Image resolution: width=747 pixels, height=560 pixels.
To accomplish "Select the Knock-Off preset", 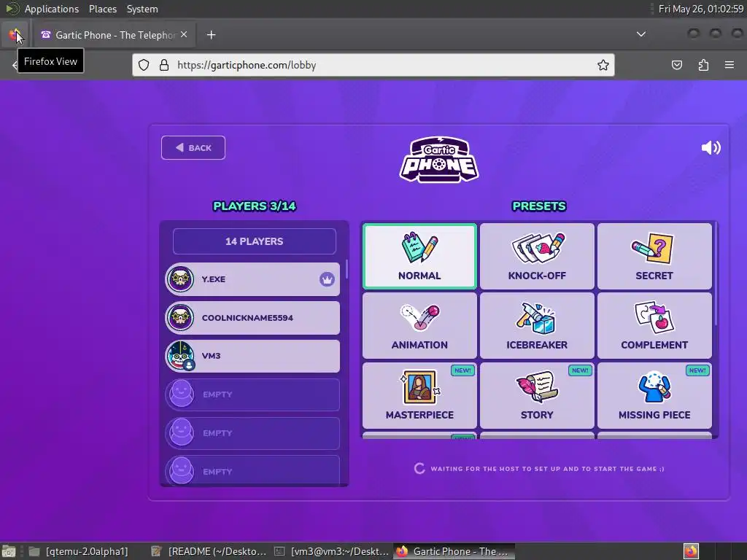I will (x=537, y=256).
